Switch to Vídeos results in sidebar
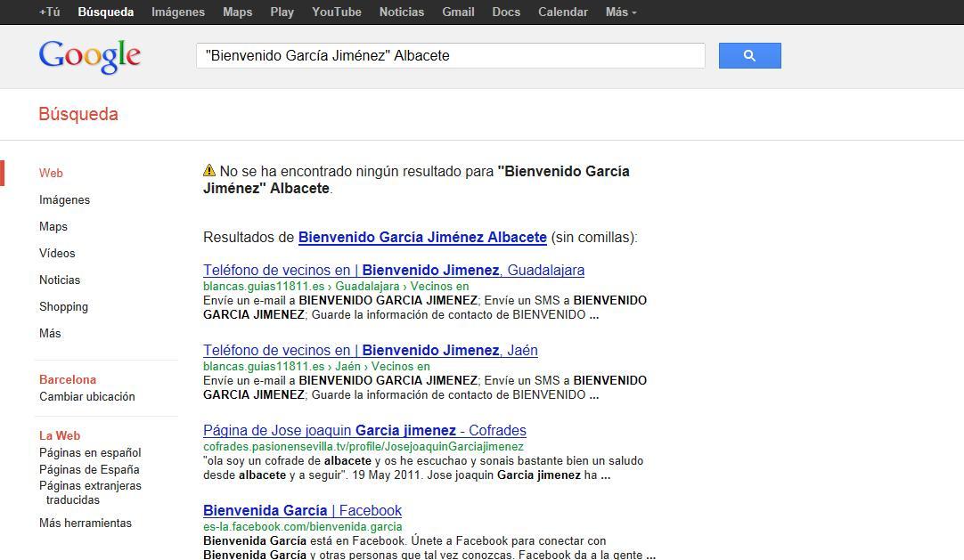The height and width of the screenshot is (560, 964). click(57, 253)
